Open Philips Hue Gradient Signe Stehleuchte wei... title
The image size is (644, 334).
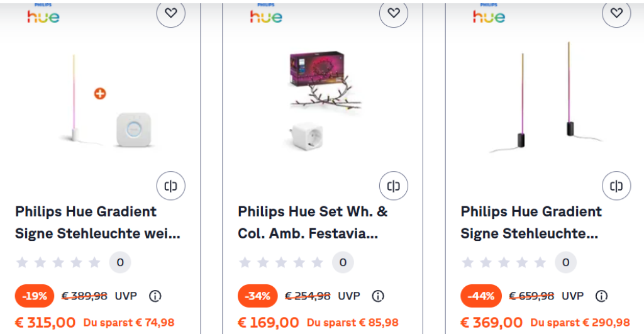(97, 223)
